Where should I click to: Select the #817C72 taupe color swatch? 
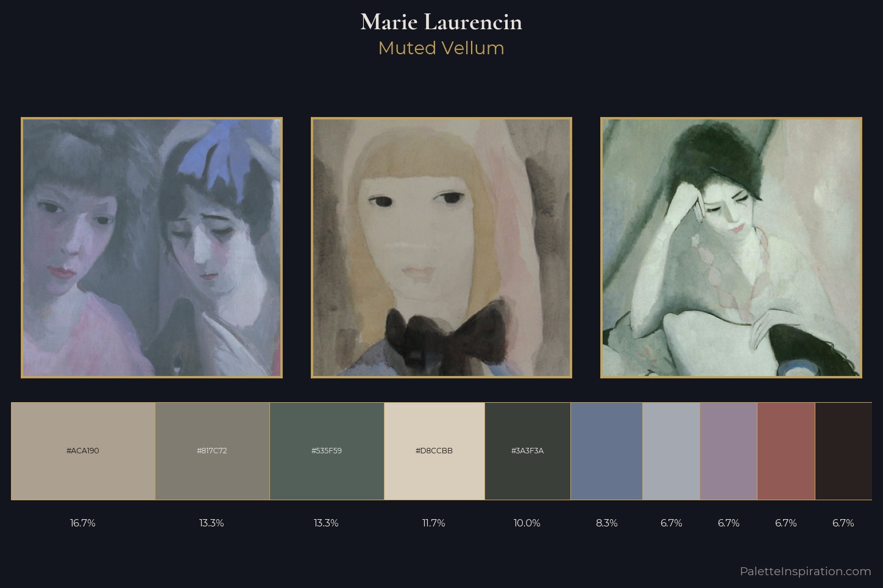[212, 451]
